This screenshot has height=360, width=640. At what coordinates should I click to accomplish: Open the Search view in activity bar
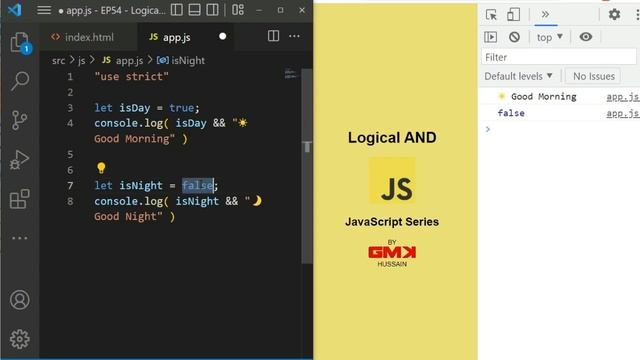click(x=20, y=81)
